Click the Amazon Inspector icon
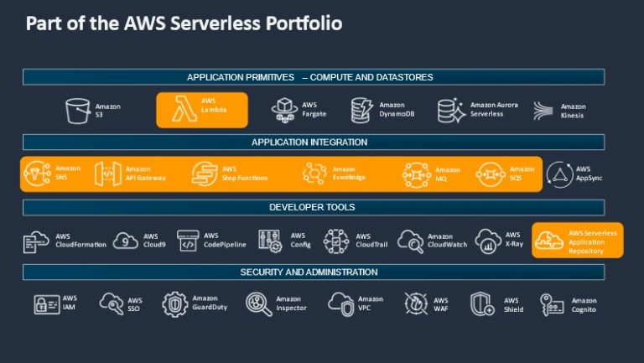This screenshot has width=644, height=363. point(259,304)
